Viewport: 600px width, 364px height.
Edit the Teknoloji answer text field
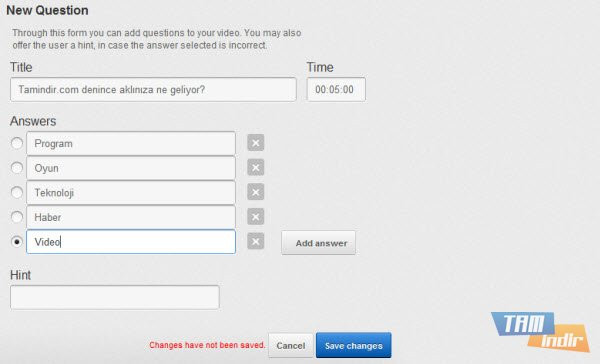click(131, 193)
